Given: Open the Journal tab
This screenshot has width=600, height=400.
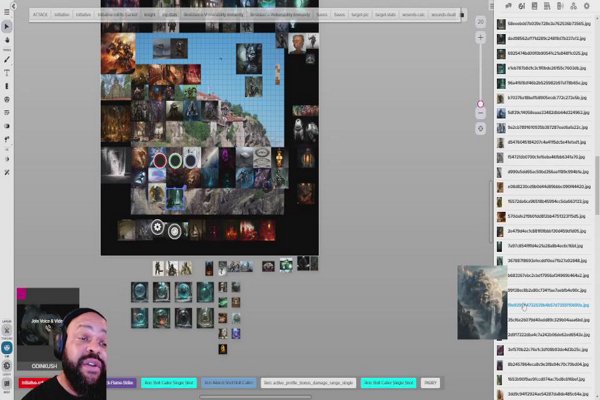Looking at the screenshot, I should coord(534,6).
